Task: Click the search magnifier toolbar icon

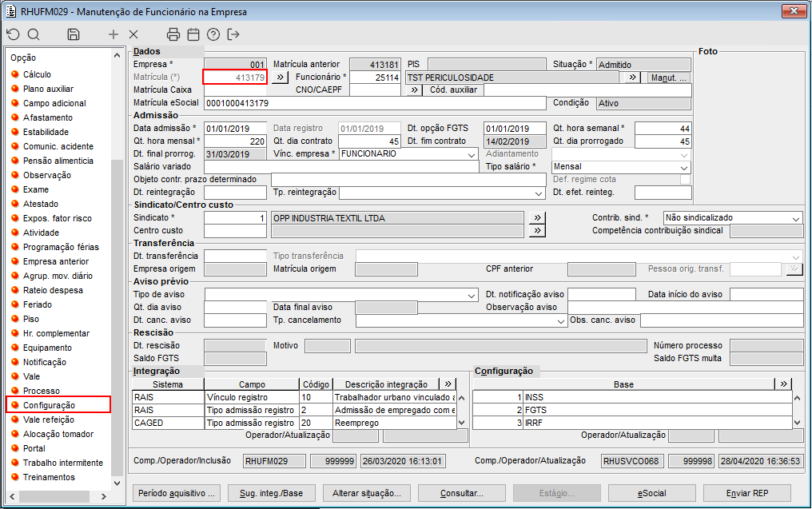Action: (x=34, y=34)
